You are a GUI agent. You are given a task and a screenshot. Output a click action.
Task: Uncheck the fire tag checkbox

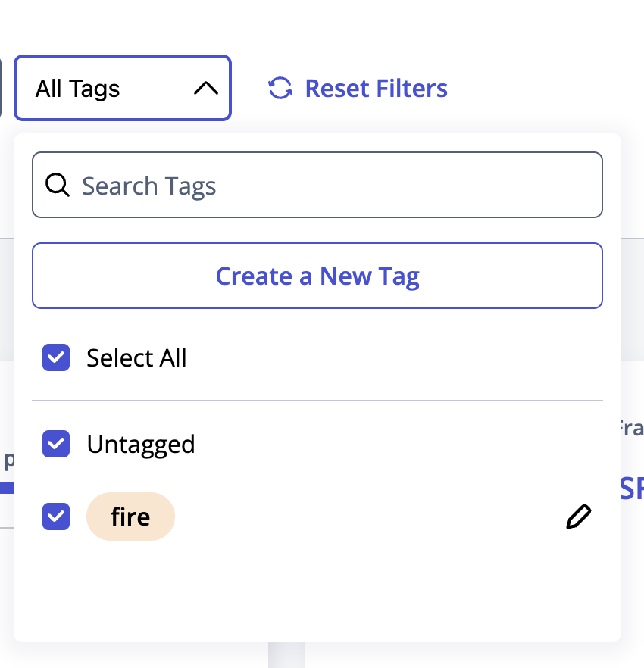click(56, 517)
